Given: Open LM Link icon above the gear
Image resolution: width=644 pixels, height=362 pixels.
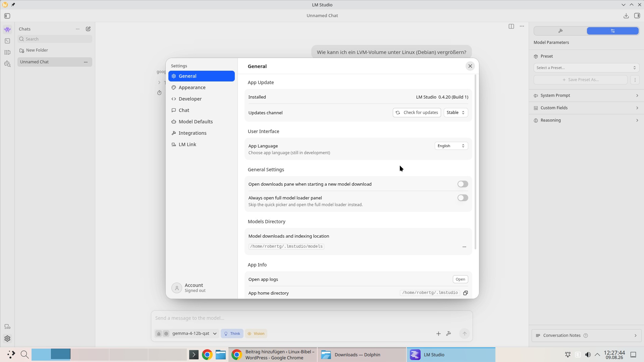Looking at the screenshot, I should point(7,326).
